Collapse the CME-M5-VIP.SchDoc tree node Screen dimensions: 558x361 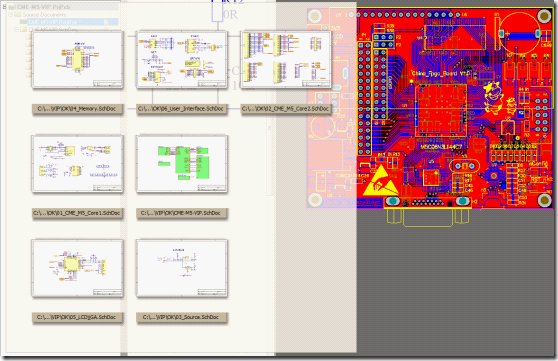click(16, 30)
